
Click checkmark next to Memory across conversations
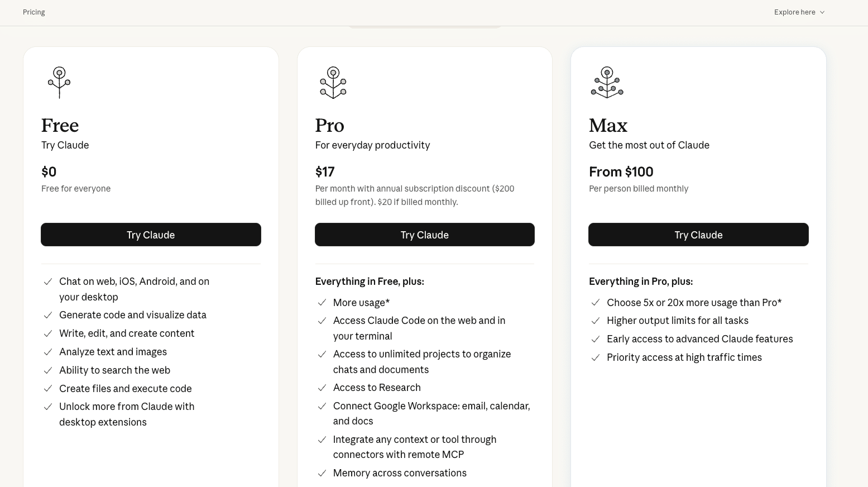tap(322, 474)
